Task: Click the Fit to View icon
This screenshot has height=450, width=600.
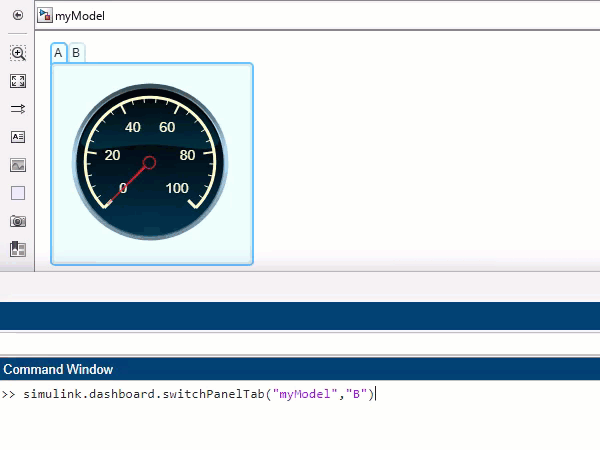Action: tap(18, 81)
